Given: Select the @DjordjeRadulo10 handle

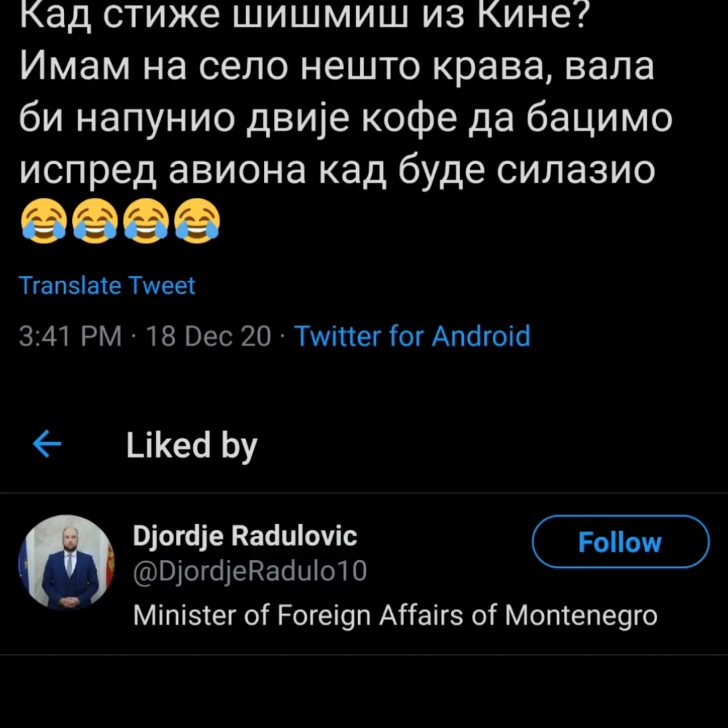Looking at the screenshot, I should [250, 571].
